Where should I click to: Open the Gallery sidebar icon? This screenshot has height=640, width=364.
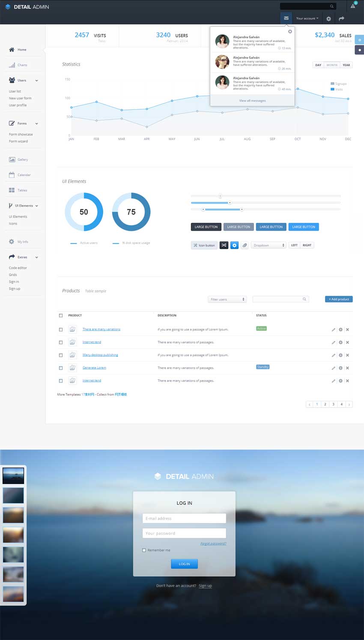(12, 159)
